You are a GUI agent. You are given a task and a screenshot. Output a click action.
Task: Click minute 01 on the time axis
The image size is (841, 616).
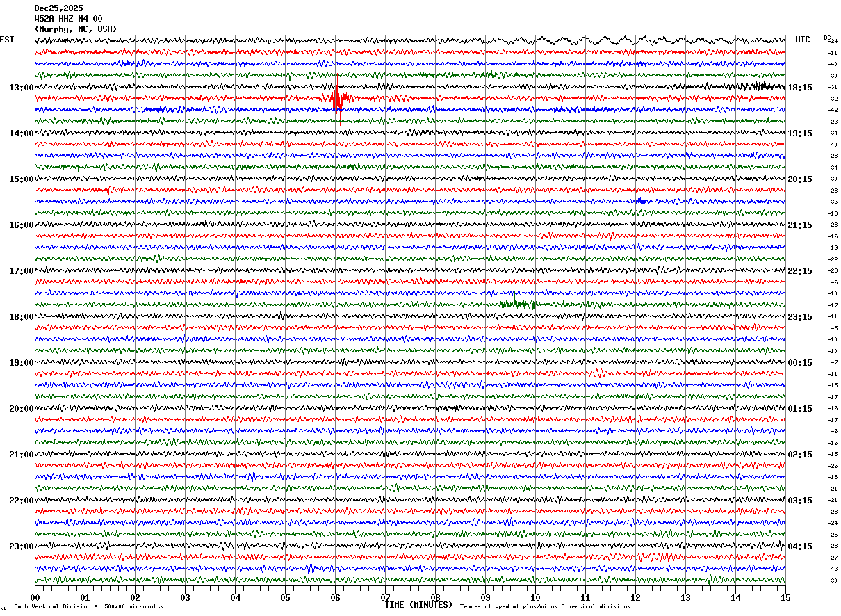[85, 597]
